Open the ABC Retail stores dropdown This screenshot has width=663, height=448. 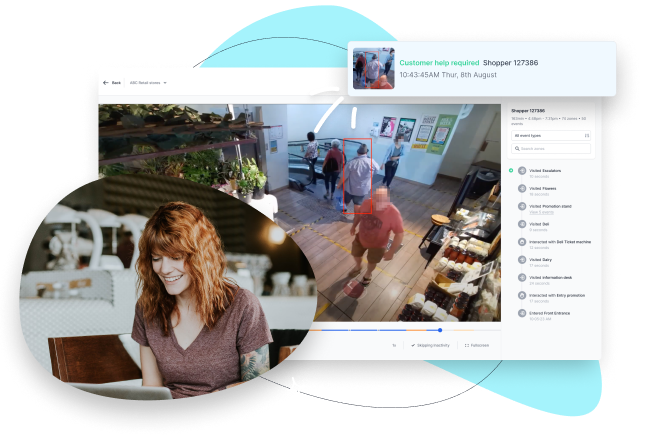[147, 83]
